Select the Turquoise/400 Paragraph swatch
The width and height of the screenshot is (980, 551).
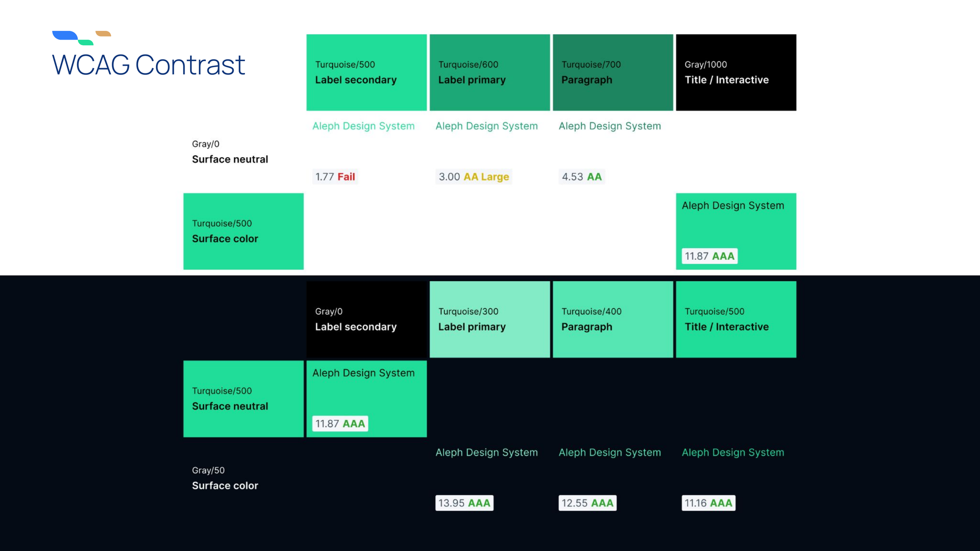click(x=612, y=319)
